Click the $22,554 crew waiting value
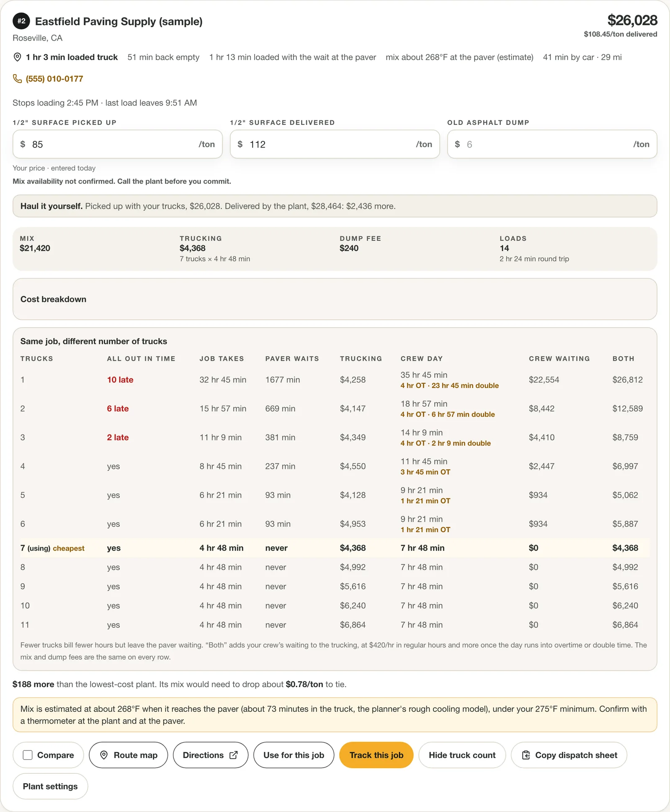Image resolution: width=670 pixels, height=812 pixels. point(544,380)
